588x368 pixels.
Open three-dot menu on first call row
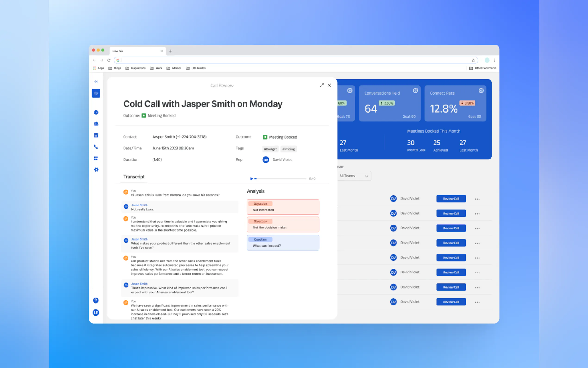point(477,199)
